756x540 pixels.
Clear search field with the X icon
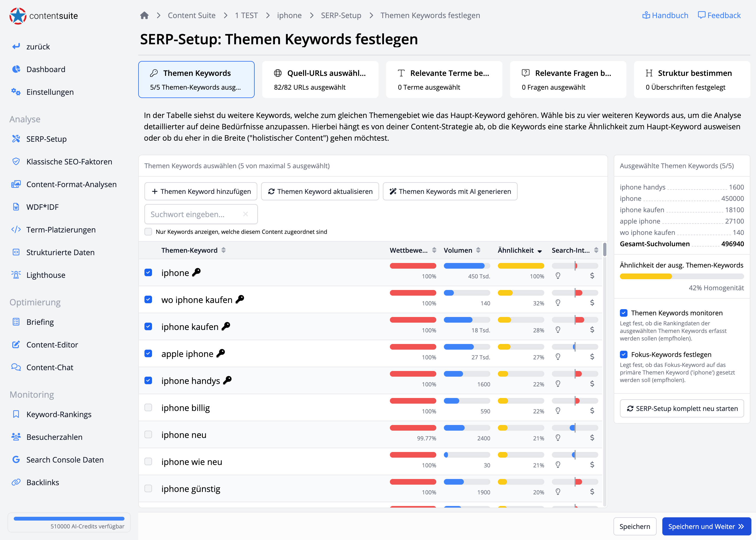click(245, 214)
